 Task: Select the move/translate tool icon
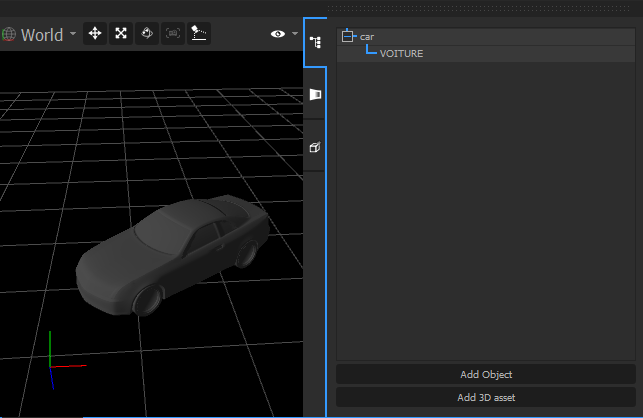coord(95,34)
